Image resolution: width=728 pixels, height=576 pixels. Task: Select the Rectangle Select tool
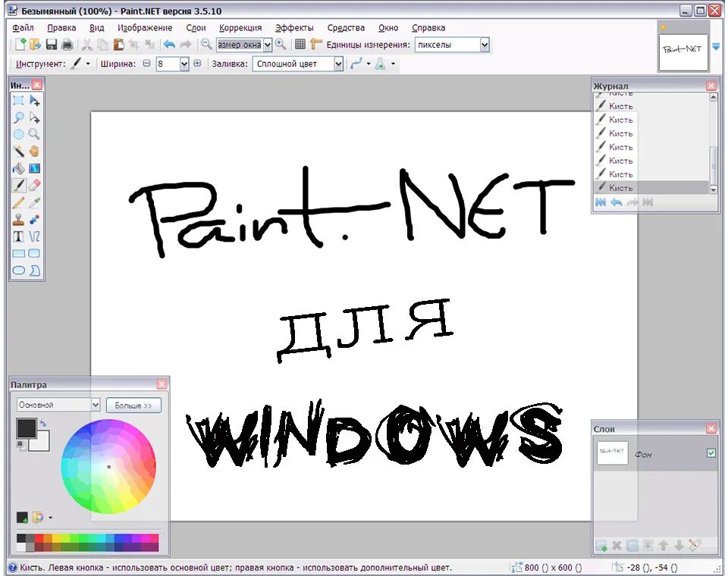pos(18,100)
